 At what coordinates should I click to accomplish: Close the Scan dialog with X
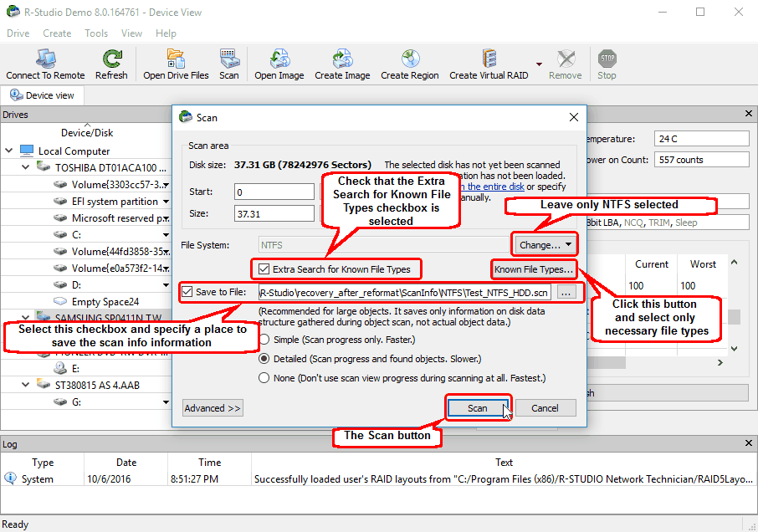click(x=574, y=117)
